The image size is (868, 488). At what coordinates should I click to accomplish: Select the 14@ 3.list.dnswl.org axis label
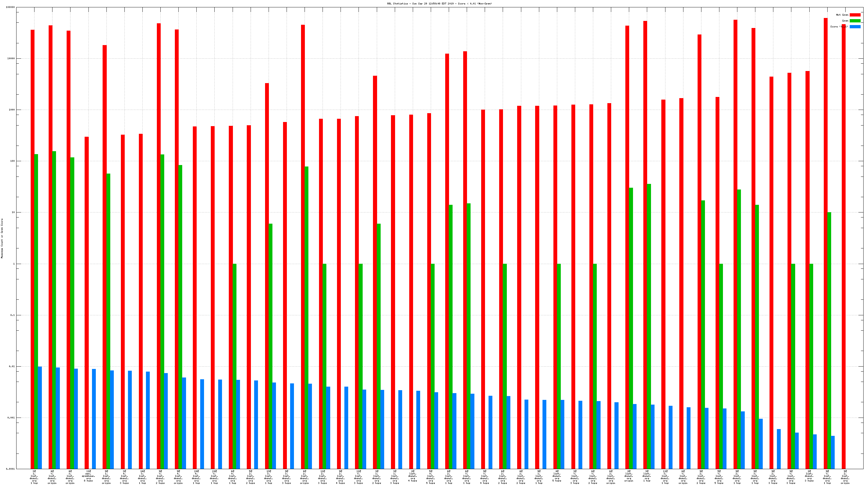pos(142,477)
